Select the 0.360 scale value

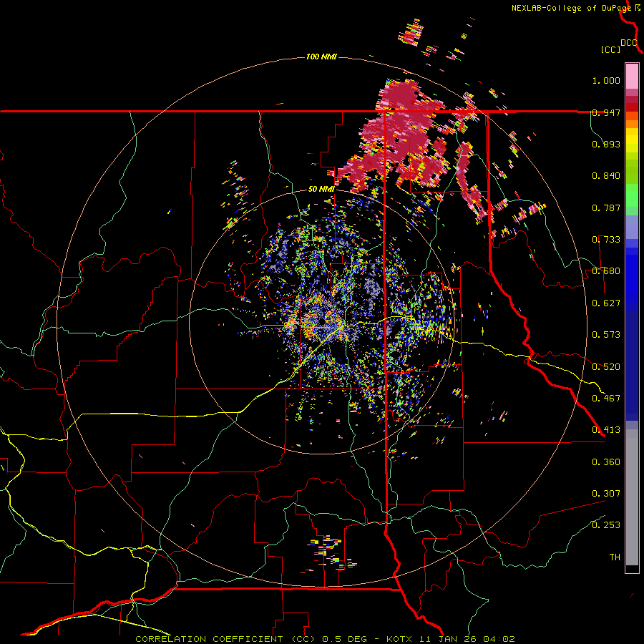(x=606, y=462)
